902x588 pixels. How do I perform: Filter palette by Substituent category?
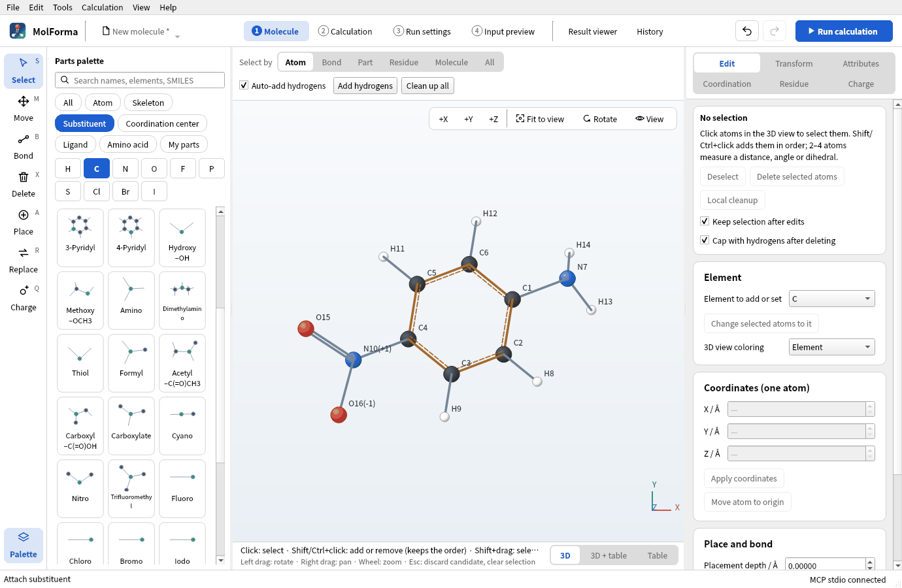point(84,123)
